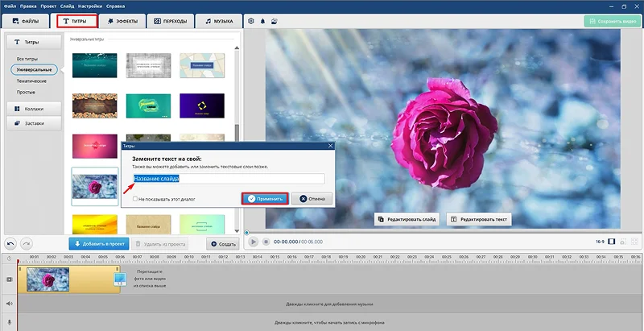
Task: Open the Коллажи section
Action: (x=34, y=109)
